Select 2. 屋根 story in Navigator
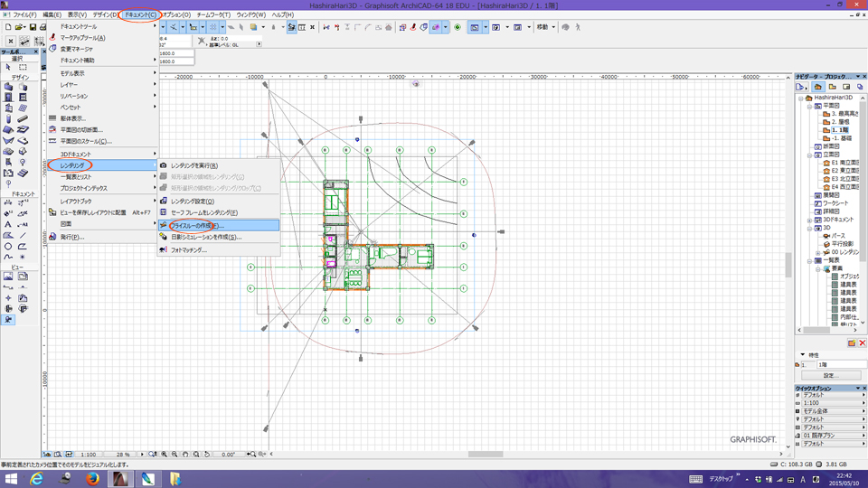868x488 pixels. tap(840, 122)
